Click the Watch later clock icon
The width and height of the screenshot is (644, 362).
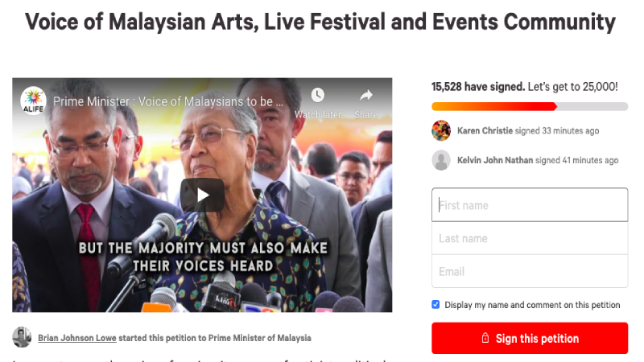point(317,96)
